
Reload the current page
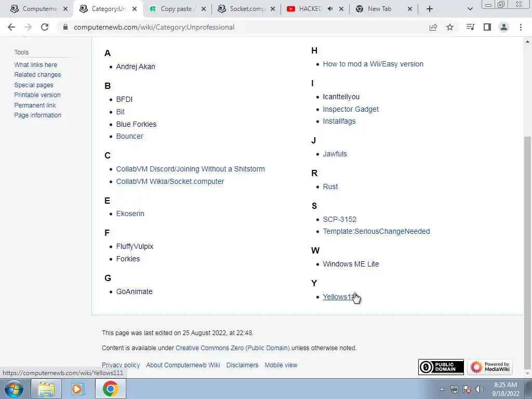pos(45,27)
